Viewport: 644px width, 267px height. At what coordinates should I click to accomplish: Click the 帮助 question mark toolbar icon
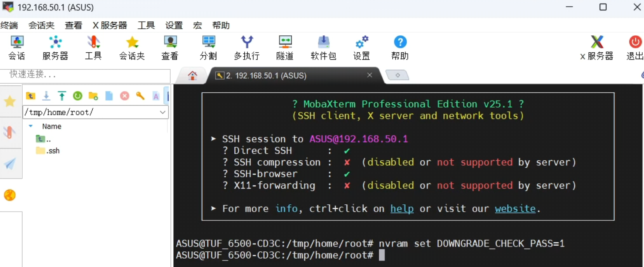tap(400, 48)
